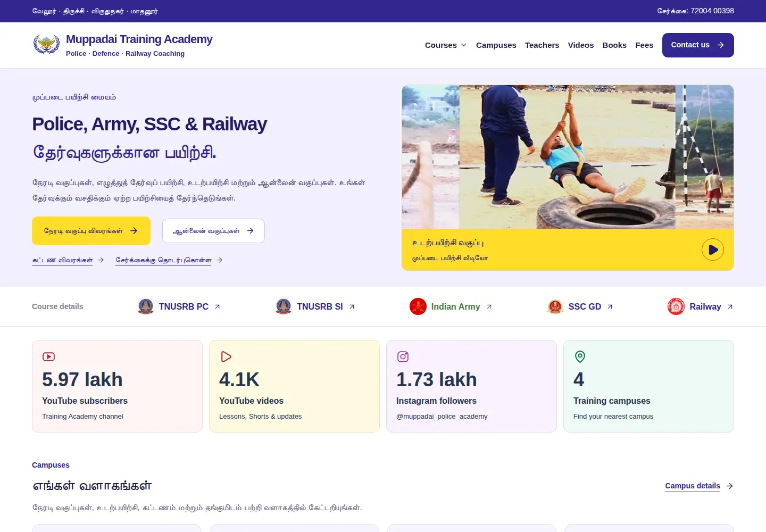Image resolution: width=766 pixels, height=532 pixels.
Task: Click the white online classes button
Action: point(213,231)
